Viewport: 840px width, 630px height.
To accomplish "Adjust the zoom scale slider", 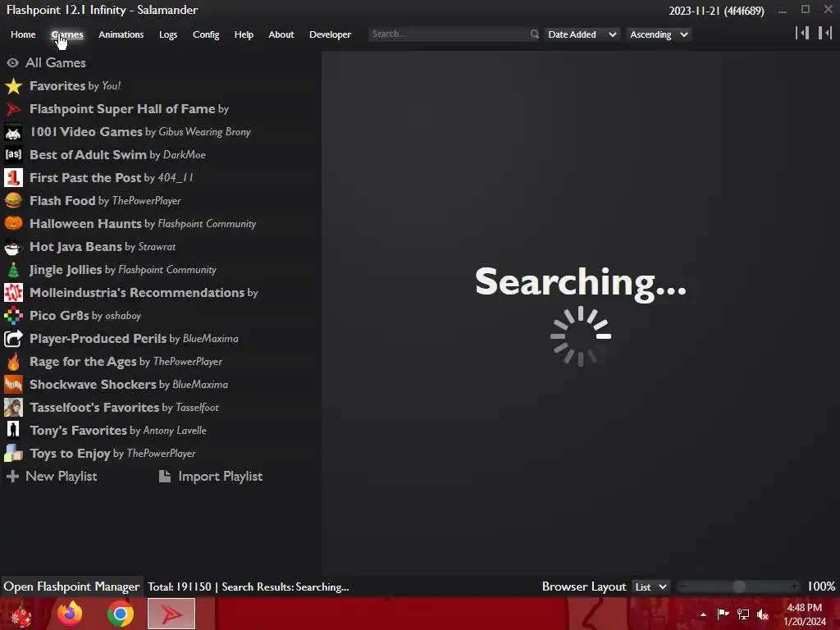I will click(739, 587).
